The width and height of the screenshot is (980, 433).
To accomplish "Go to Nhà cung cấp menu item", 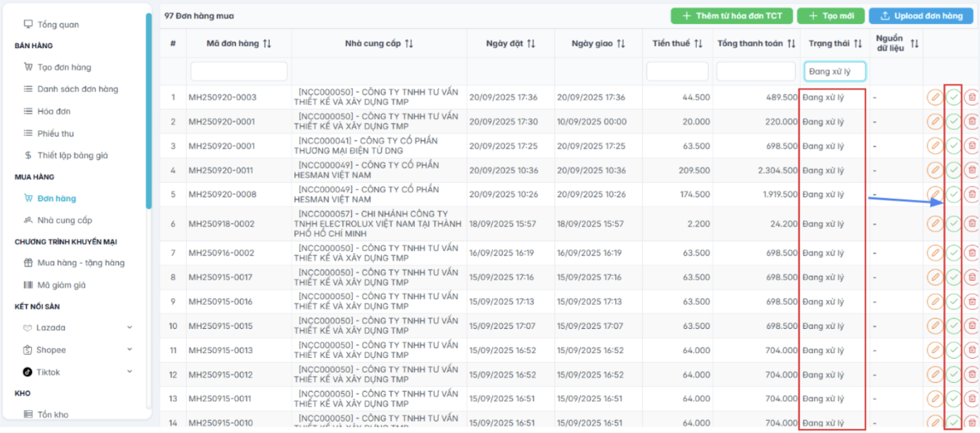I will tap(64, 220).
